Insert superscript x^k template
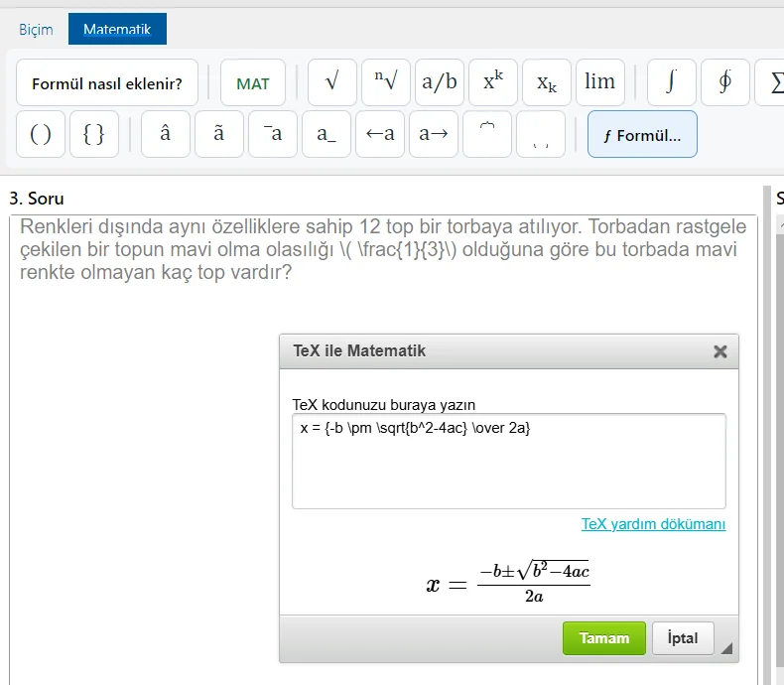 click(493, 82)
